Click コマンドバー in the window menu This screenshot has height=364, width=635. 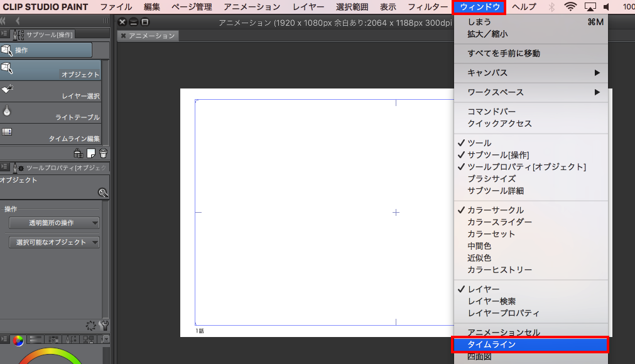[531, 111]
